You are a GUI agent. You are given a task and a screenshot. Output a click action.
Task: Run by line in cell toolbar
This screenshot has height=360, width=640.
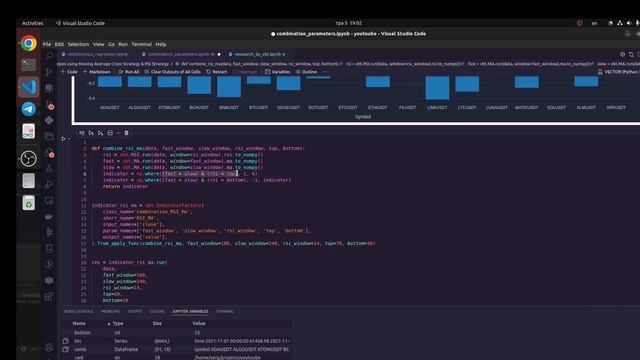pos(82,133)
